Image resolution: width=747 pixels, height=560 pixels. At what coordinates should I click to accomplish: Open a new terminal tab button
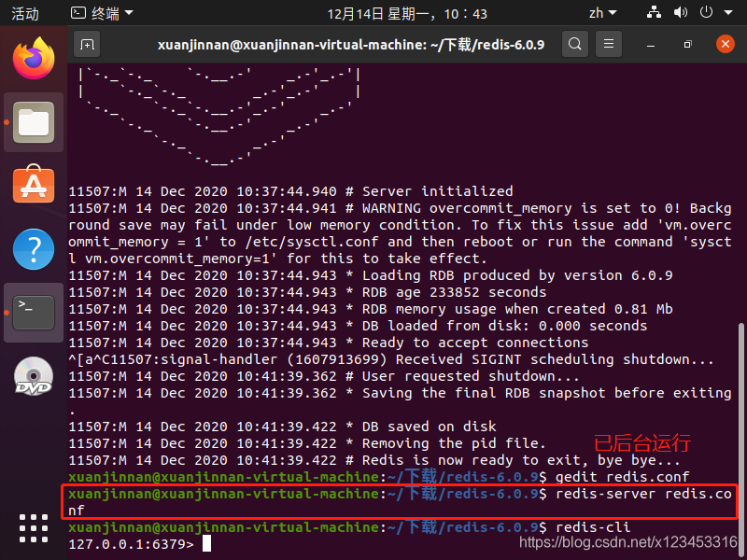(x=87, y=44)
